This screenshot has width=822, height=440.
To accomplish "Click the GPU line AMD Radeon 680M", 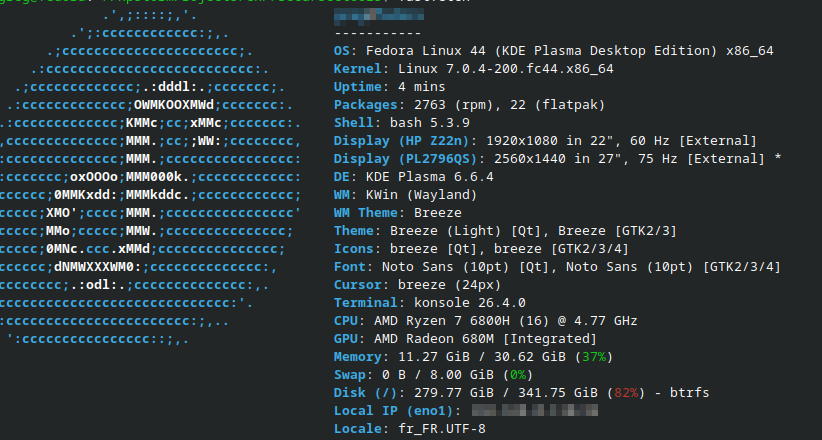I will click(466, 338).
